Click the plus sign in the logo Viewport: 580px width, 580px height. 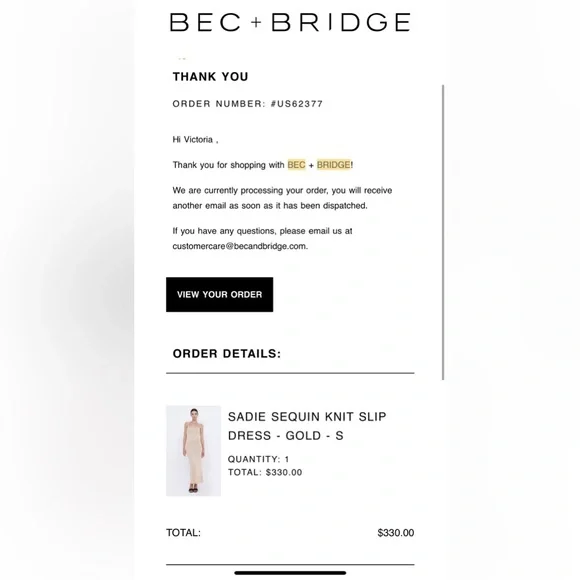256,22
